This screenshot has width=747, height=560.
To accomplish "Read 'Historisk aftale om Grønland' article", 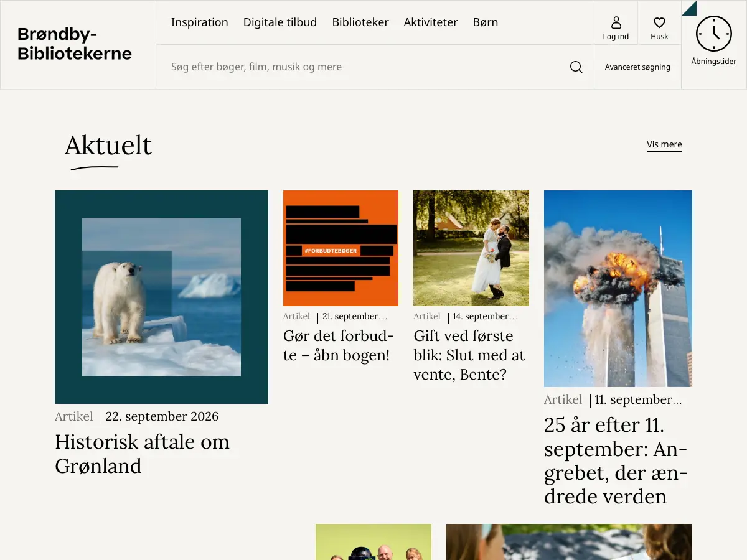I will click(143, 454).
